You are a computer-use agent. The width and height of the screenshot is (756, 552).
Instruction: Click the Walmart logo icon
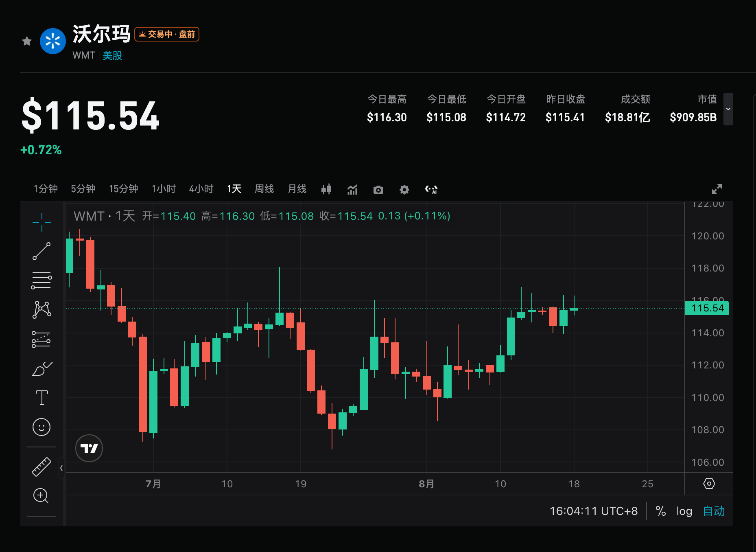53,41
